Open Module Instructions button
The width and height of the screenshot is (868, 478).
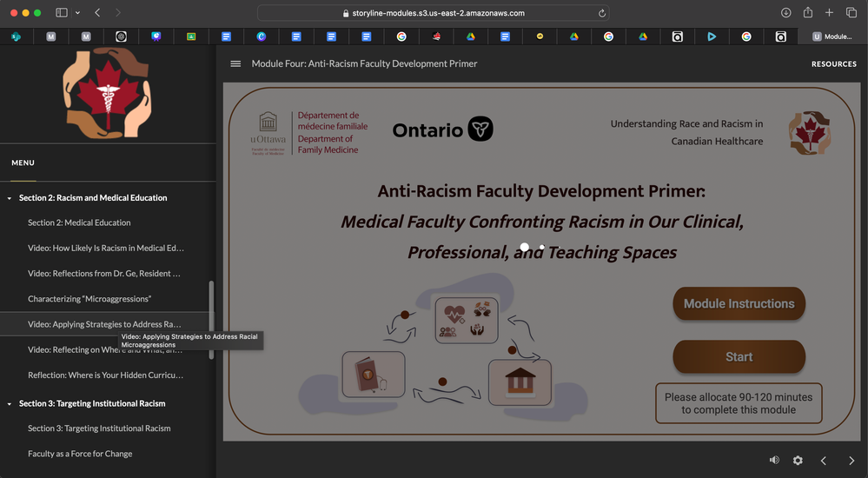739,304
